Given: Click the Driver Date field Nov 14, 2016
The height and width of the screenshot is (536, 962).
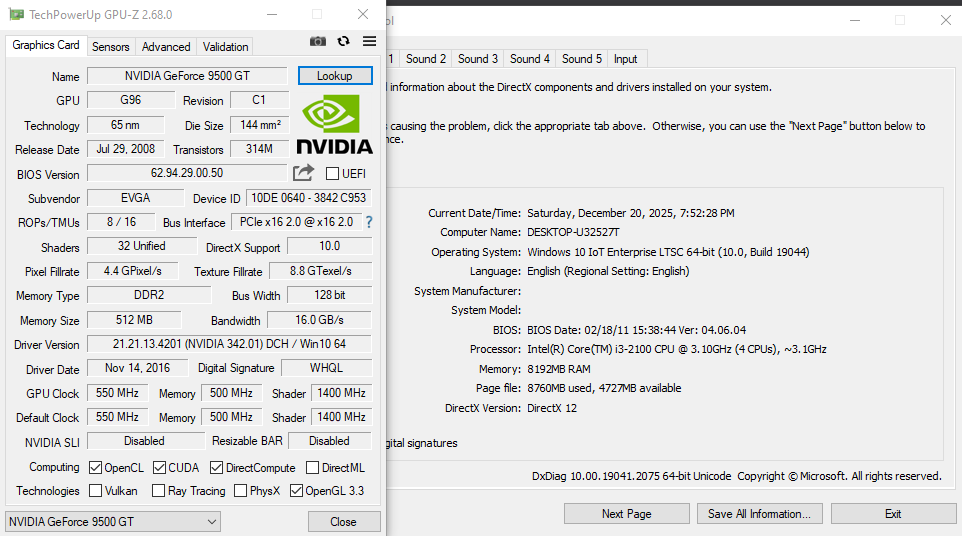Looking at the screenshot, I should [x=137, y=368].
